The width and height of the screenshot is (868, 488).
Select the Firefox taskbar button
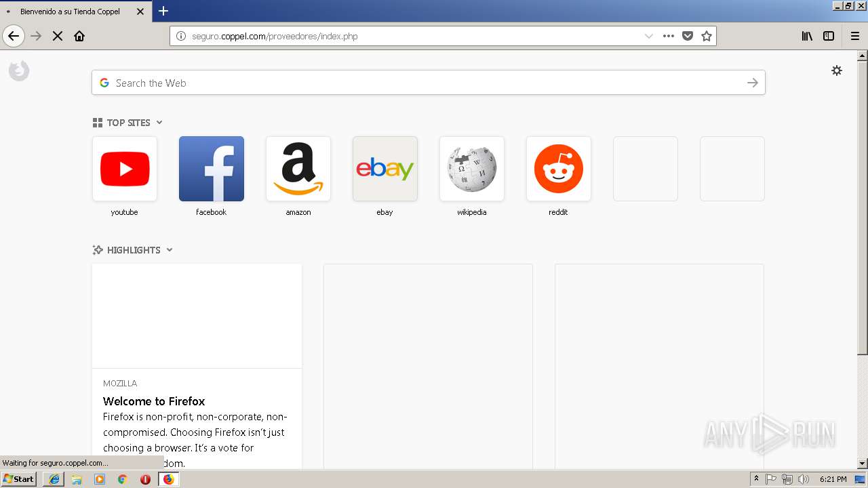[x=168, y=479]
